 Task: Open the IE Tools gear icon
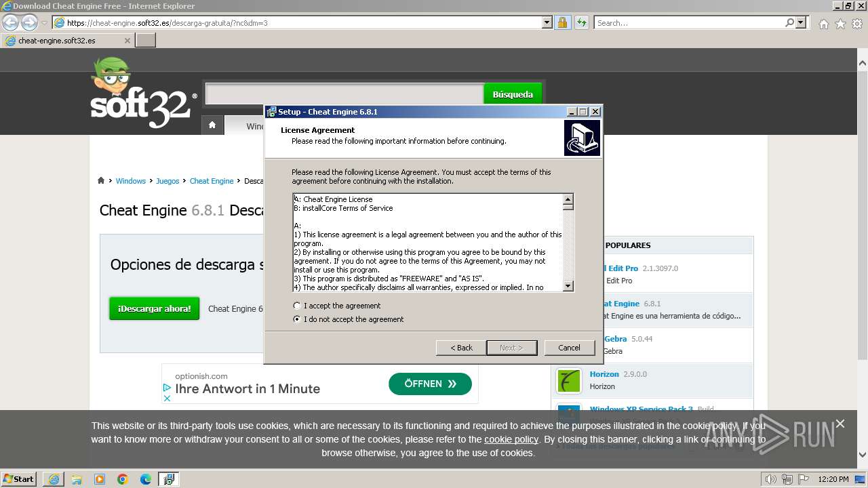click(x=857, y=24)
